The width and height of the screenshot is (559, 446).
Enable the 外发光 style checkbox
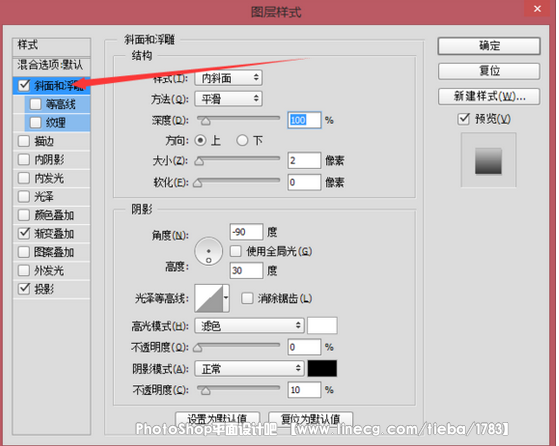click(24, 270)
